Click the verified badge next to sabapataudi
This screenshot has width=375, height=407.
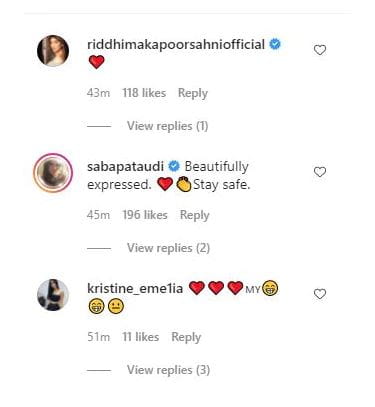click(174, 166)
